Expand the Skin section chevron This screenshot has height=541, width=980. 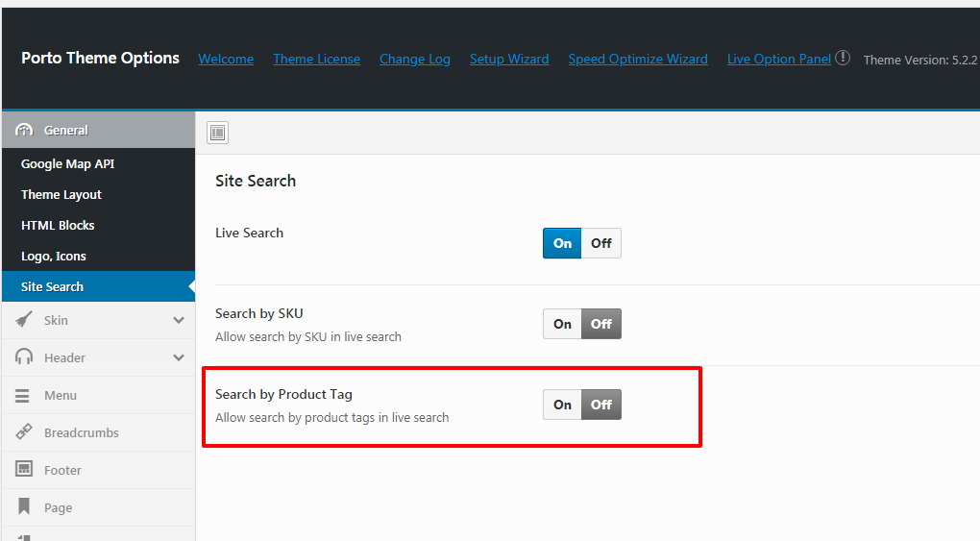[x=179, y=320]
